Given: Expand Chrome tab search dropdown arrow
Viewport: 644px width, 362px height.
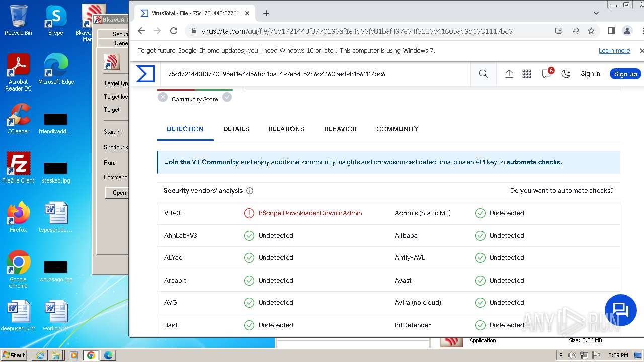Looking at the screenshot, I should click(596, 13).
